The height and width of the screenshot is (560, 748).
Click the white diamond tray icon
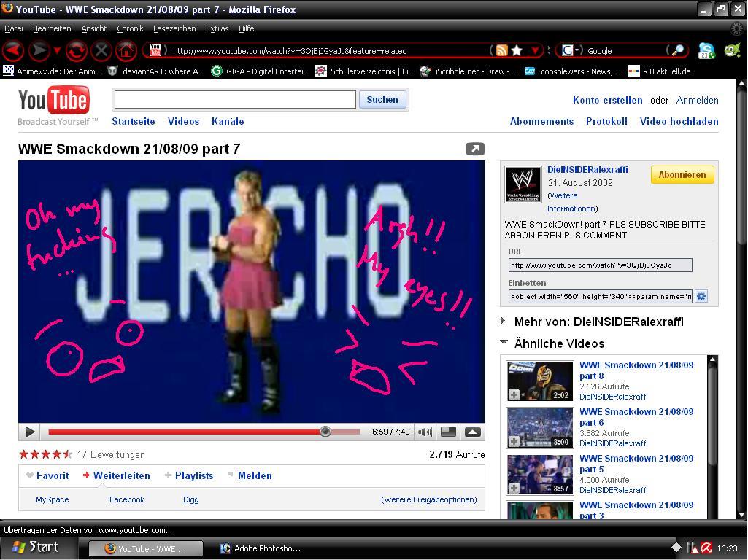pyautogui.click(x=676, y=548)
